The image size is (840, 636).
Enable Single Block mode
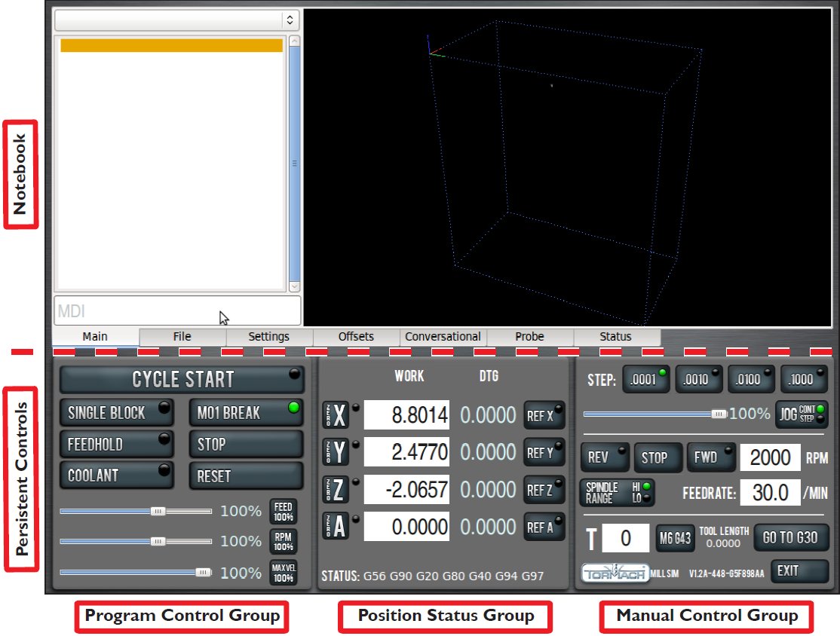coord(116,413)
